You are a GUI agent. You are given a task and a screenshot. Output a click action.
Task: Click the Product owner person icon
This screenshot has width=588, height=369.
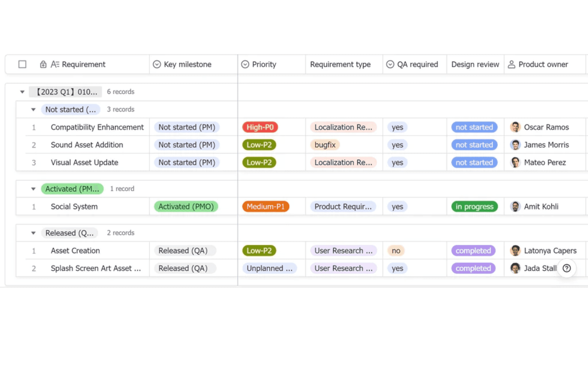pos(511,64)
